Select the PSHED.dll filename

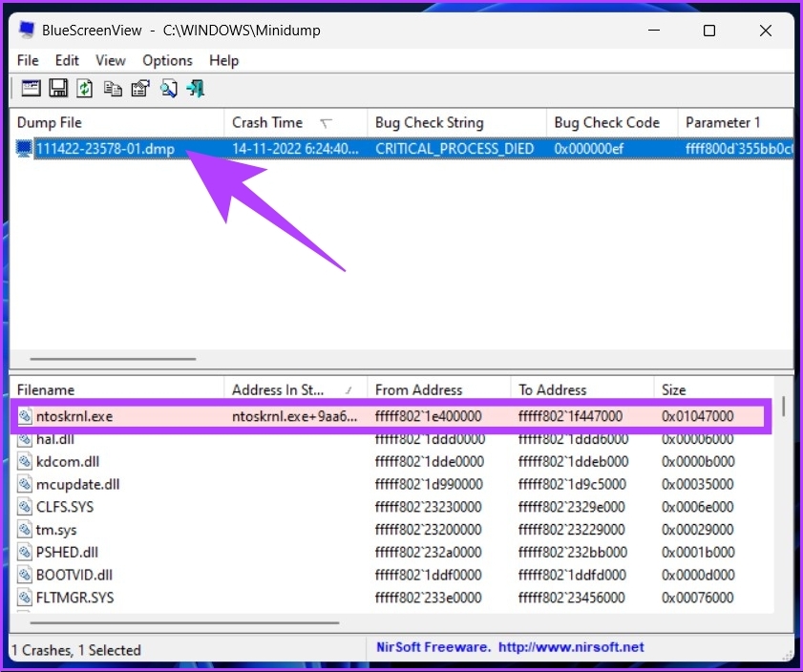pos(67,553)
